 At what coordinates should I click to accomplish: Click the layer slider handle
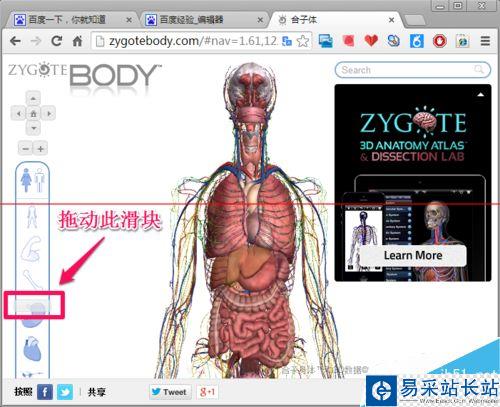click(x=33, y=306)
